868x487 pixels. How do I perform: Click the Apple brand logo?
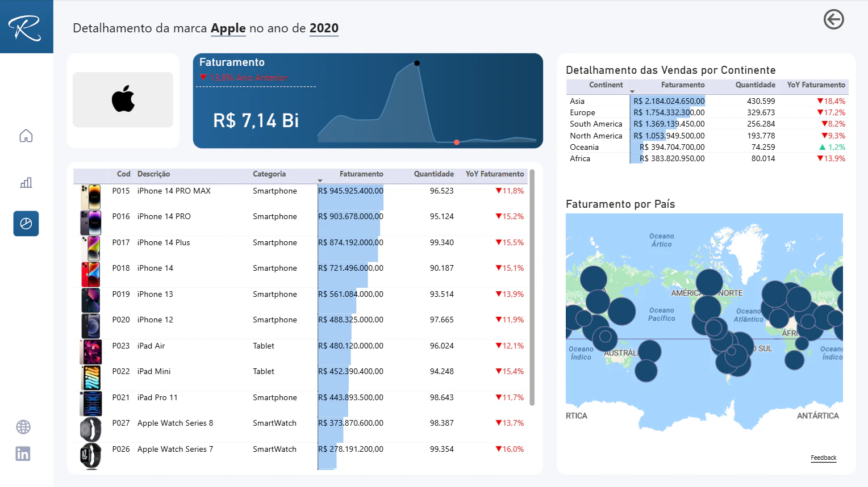pos(123,99)
